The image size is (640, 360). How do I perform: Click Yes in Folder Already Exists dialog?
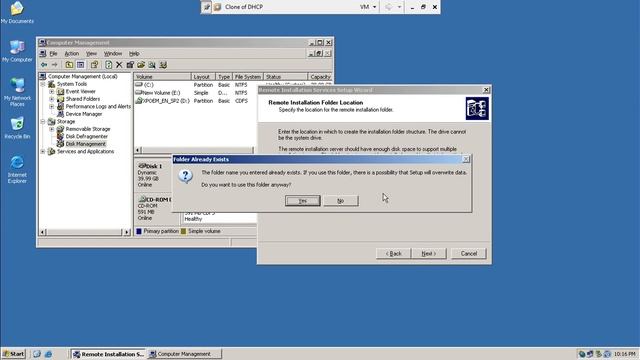tap(302, 201)
